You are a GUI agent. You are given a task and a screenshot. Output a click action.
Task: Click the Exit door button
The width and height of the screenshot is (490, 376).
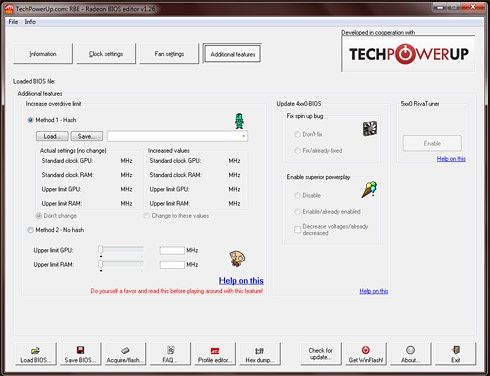coord(455,354)
